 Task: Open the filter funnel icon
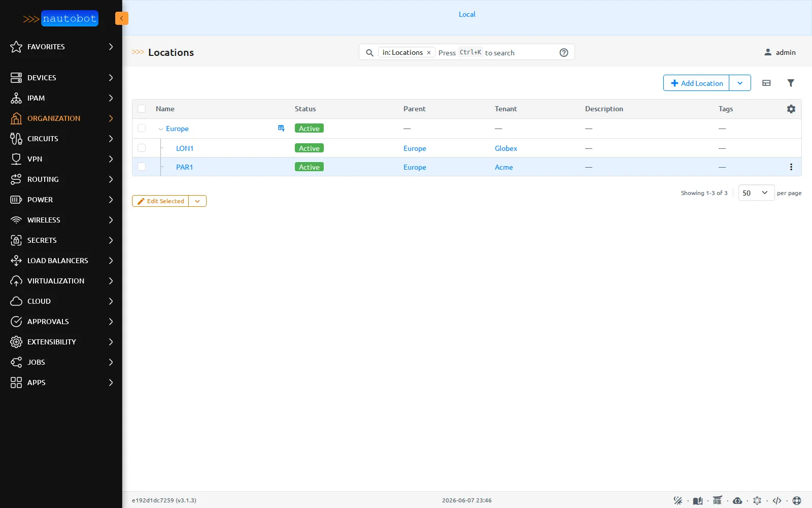pos(791,83)
